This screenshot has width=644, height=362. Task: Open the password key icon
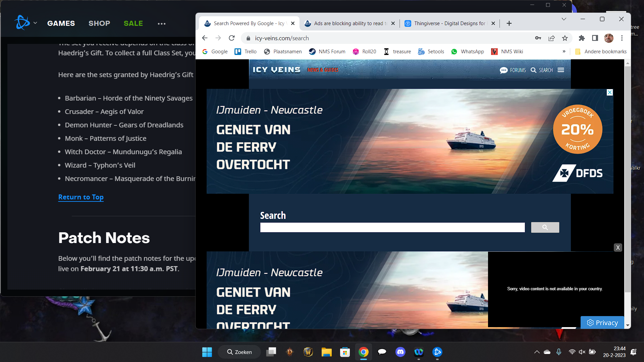538,38
